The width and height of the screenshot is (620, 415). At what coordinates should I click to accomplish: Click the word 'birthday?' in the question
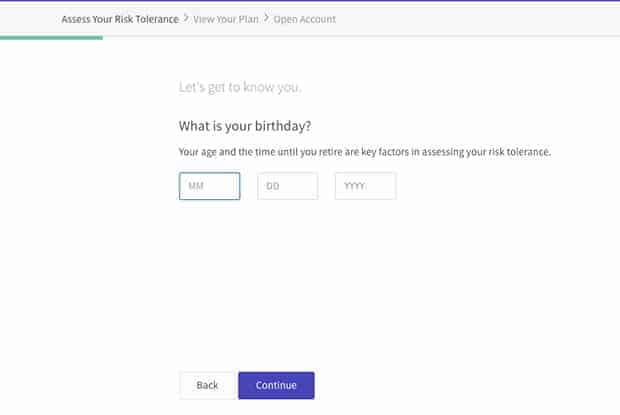(283, 126)
